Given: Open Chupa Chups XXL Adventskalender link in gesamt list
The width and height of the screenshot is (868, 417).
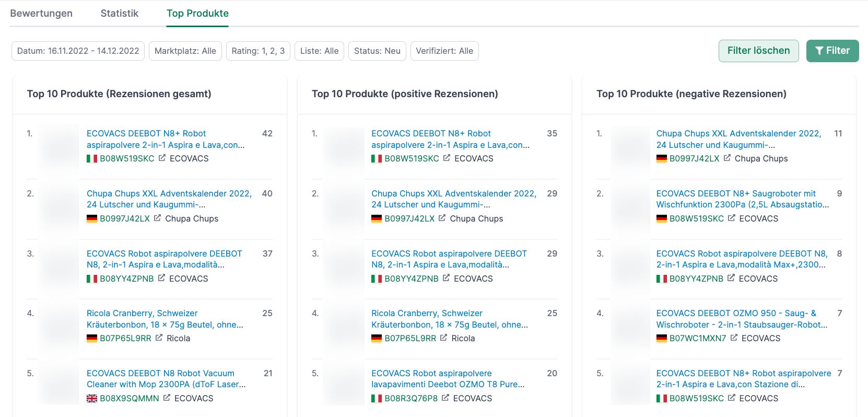Looking at the screenshot, I should click(169, 199).
